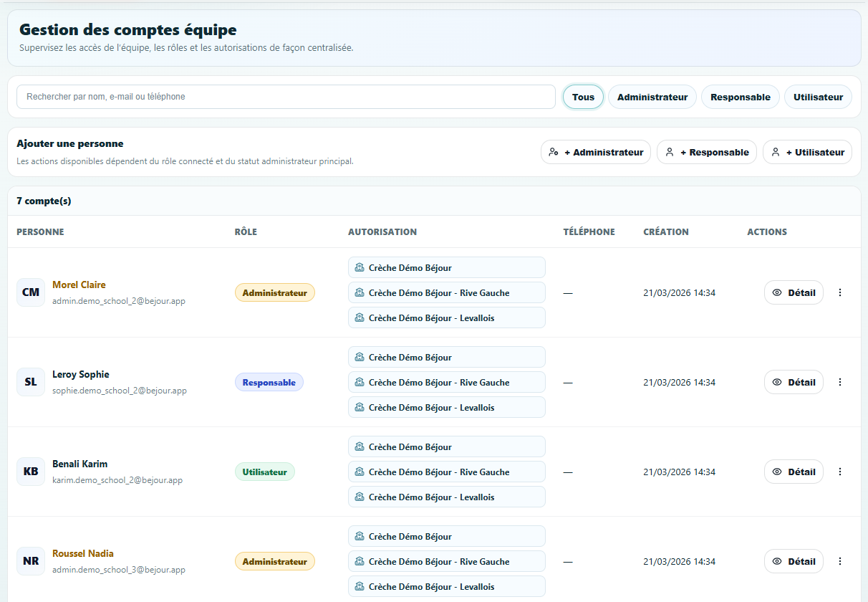Open Roussel Nadia's name link

click(83, 553)
